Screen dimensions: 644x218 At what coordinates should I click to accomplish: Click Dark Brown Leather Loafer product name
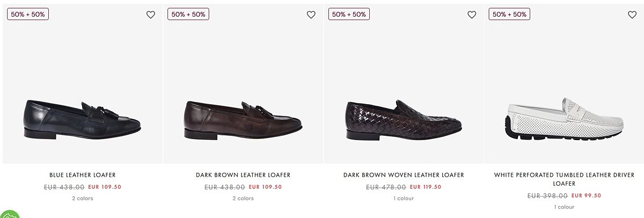[243, 175]
